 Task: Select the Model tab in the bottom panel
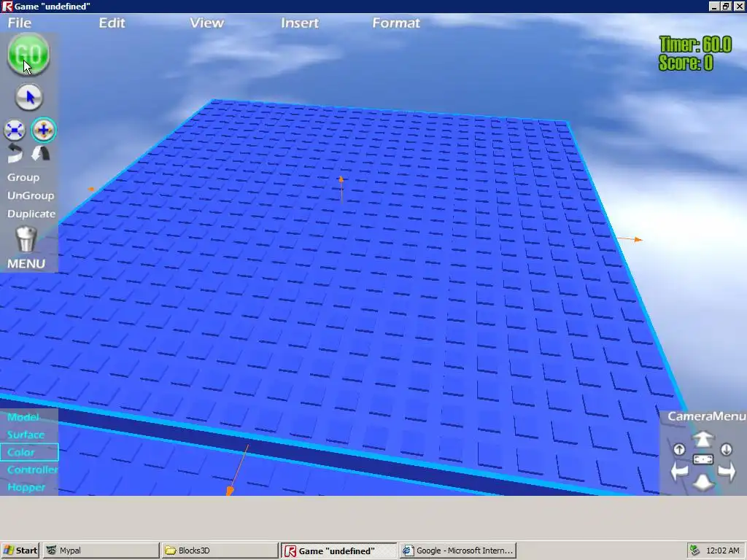23,417
